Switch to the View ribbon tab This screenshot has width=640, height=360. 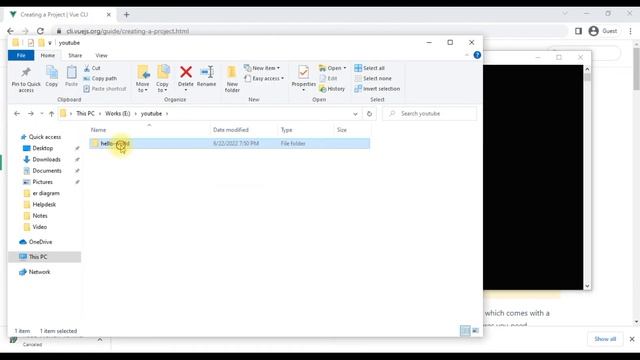point(101,55)
